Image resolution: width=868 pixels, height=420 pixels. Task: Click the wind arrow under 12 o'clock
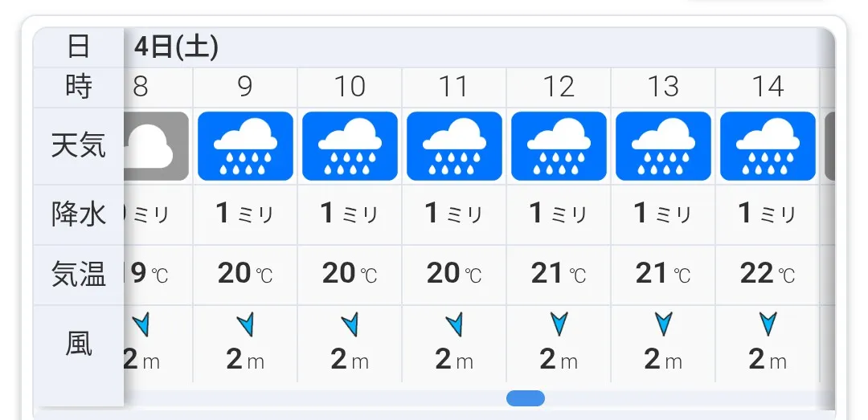point(559,324)
